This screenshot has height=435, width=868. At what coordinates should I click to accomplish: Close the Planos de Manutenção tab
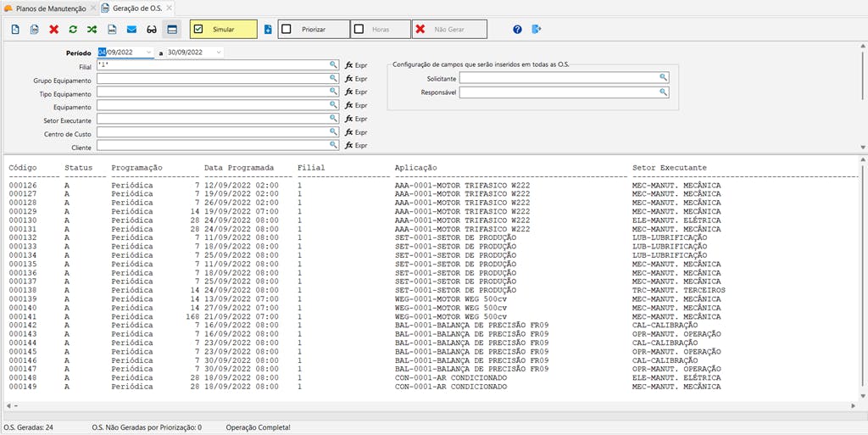92,8
